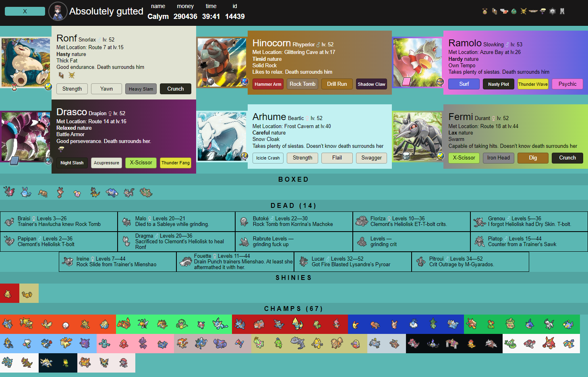
Task: Click Arhume's Strength move
Action: pyautogui.click(x=302, y=158)
